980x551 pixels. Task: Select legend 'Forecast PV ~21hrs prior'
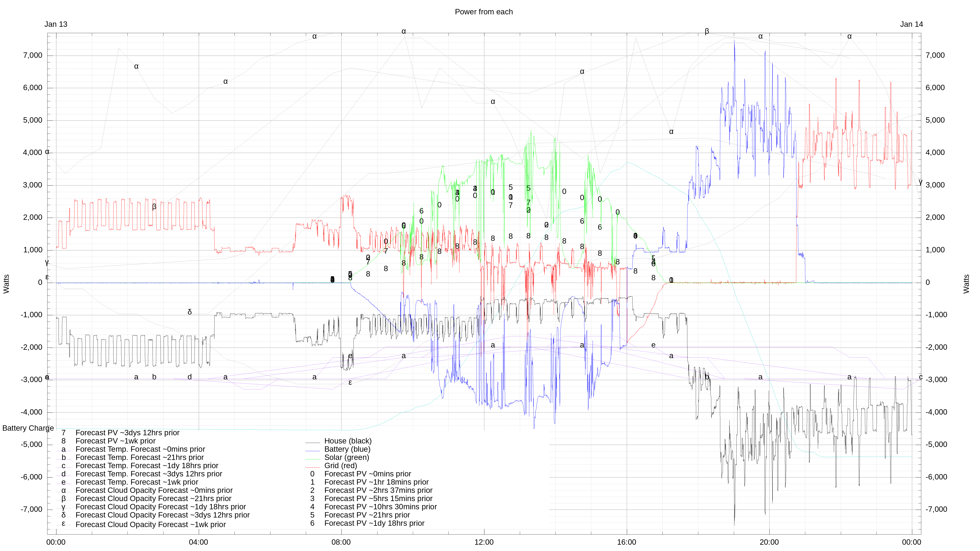point(367,515)
